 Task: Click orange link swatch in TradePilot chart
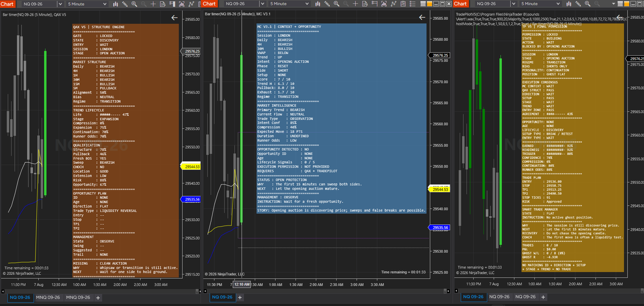pyautogui.click(x=626, y=4)
